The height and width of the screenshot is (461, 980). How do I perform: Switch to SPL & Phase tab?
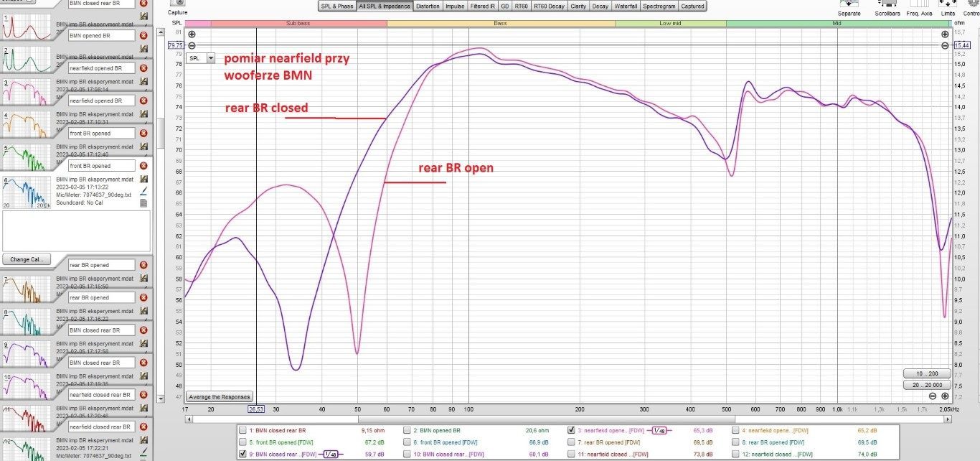coord(337,6)
